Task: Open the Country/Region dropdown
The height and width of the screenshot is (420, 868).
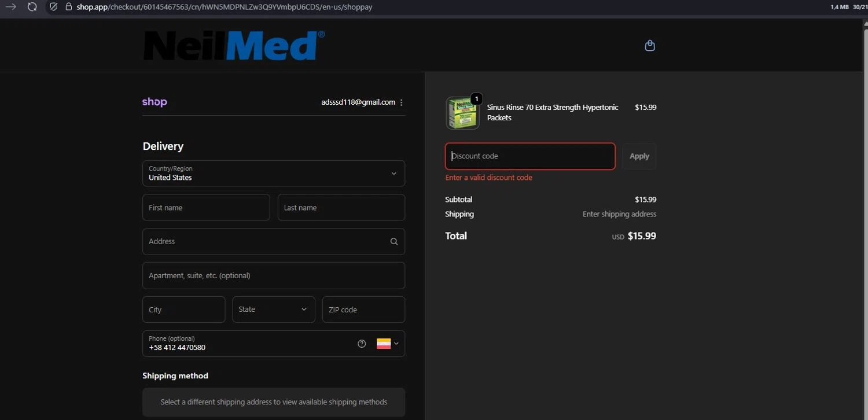Action: pos(274,174)
